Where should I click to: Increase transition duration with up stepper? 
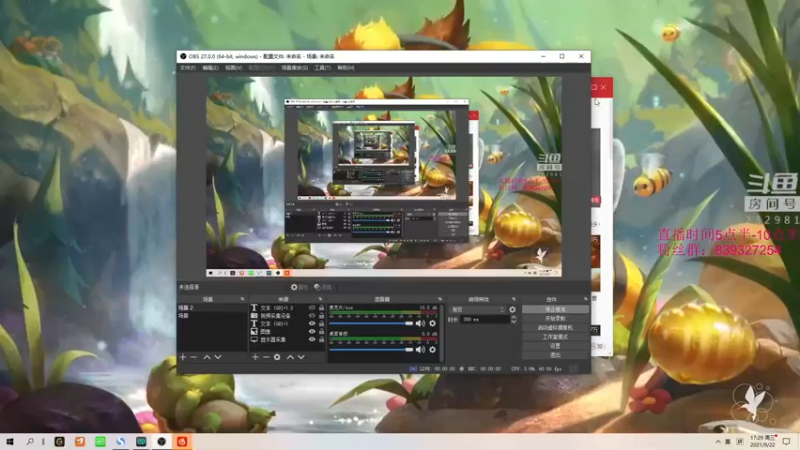point(513,317)
